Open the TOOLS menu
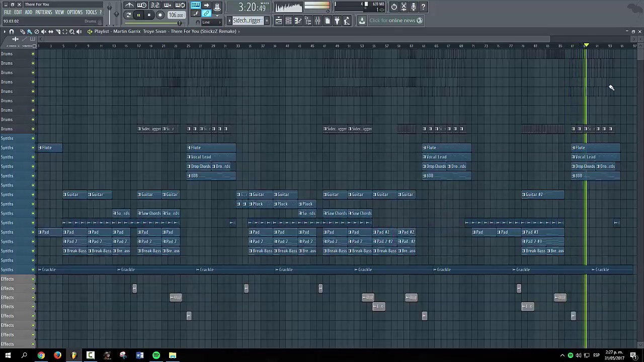 click(x=91, y=12)
